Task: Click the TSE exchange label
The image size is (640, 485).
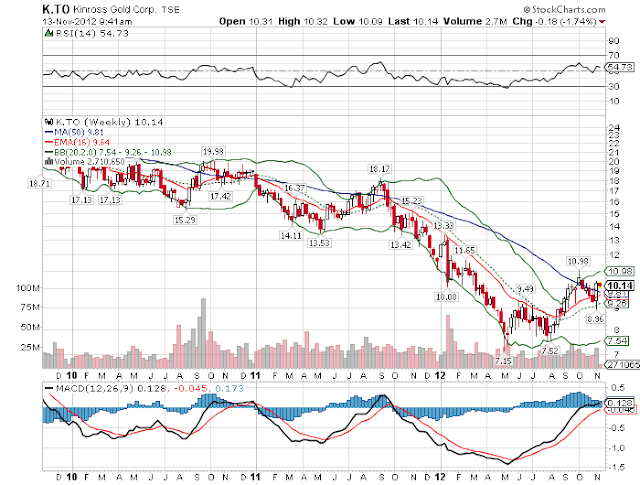Action: tap(170, 10)
